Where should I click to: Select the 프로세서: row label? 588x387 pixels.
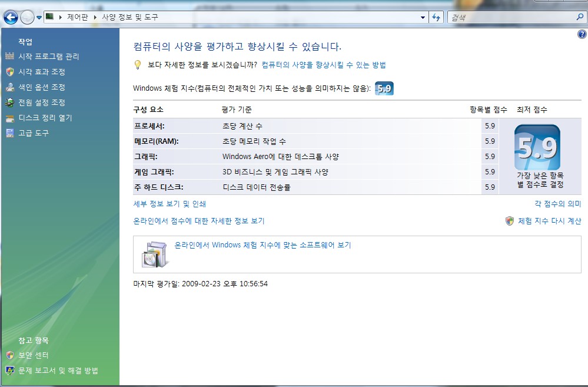click(x=150, y=126)
